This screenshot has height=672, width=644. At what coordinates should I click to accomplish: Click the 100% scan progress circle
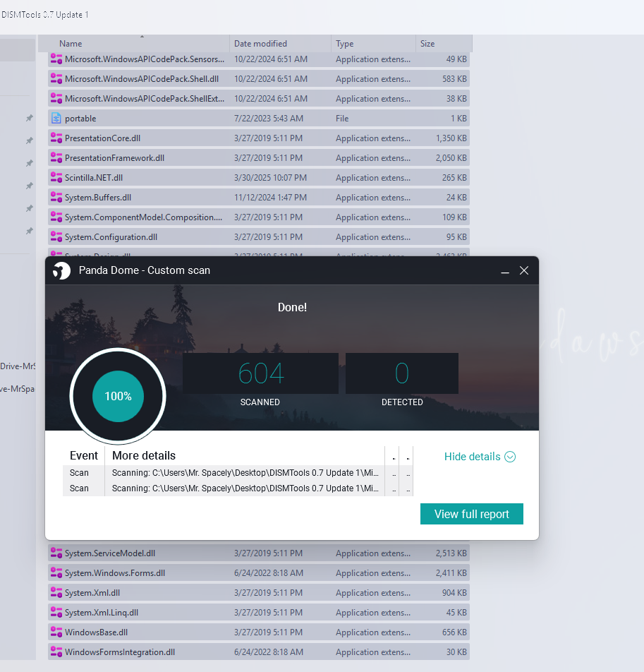click(119, 396)
